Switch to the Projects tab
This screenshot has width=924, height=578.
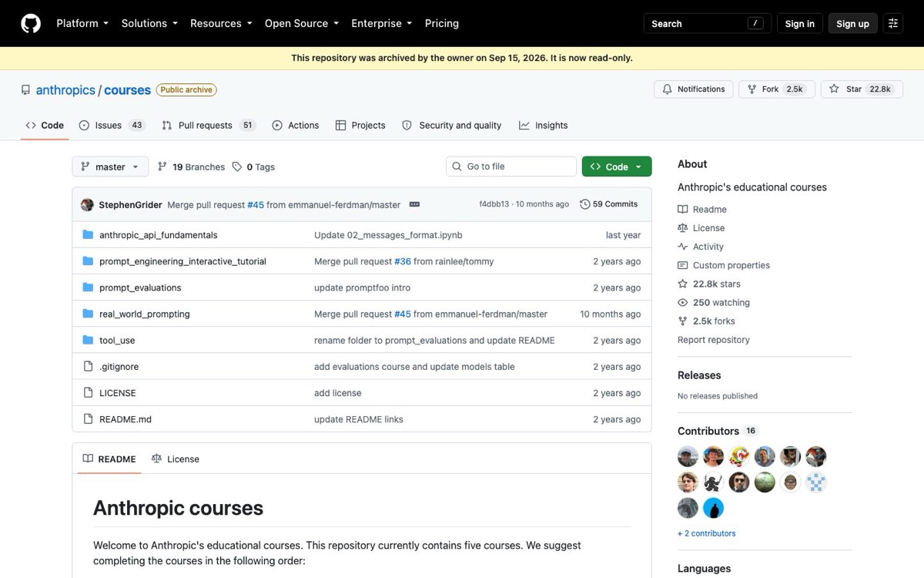[x=360, y=125]
